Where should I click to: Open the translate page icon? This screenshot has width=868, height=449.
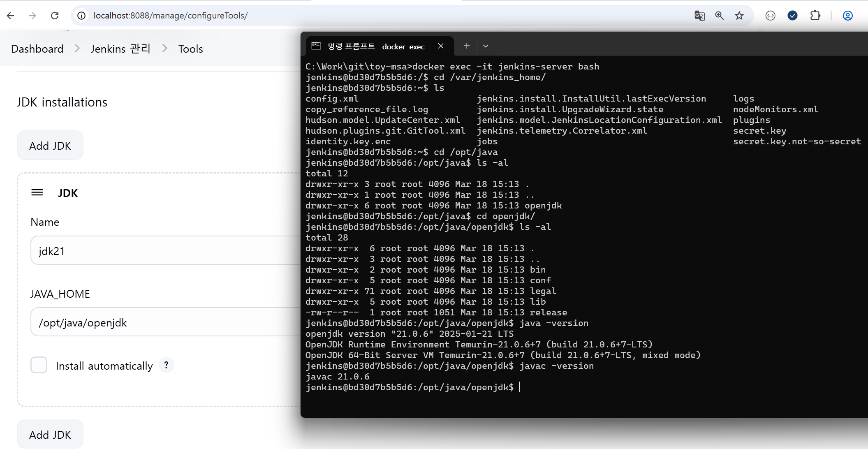click(x=699, y=16)
